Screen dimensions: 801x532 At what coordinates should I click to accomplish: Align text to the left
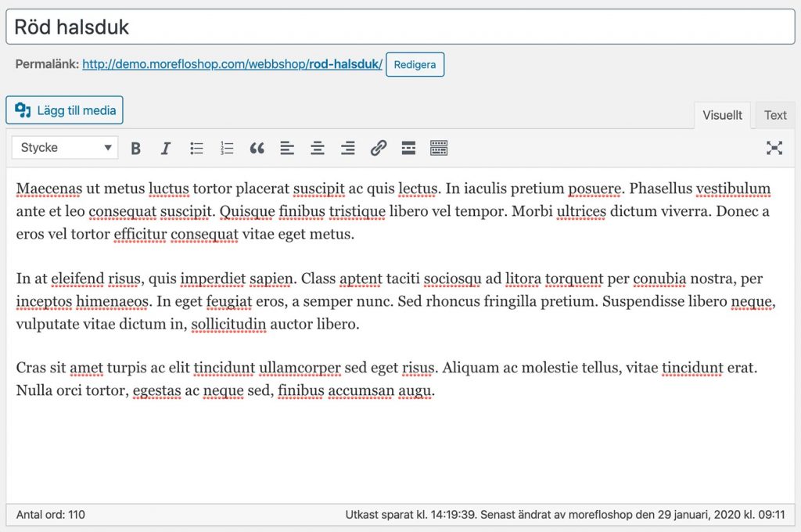[287, 148]
